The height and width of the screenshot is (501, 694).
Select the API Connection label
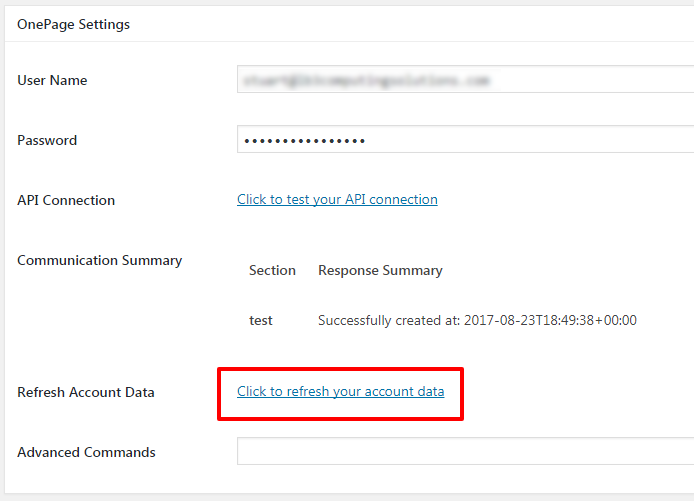click(x=66, y=201)
